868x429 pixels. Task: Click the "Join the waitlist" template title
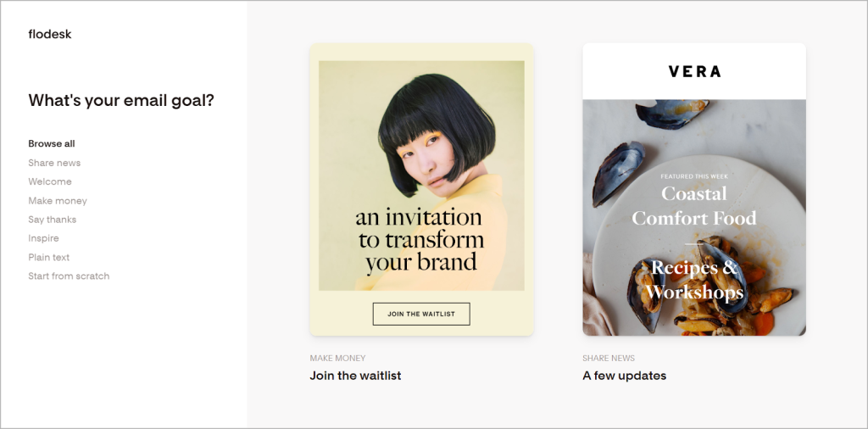355,376
